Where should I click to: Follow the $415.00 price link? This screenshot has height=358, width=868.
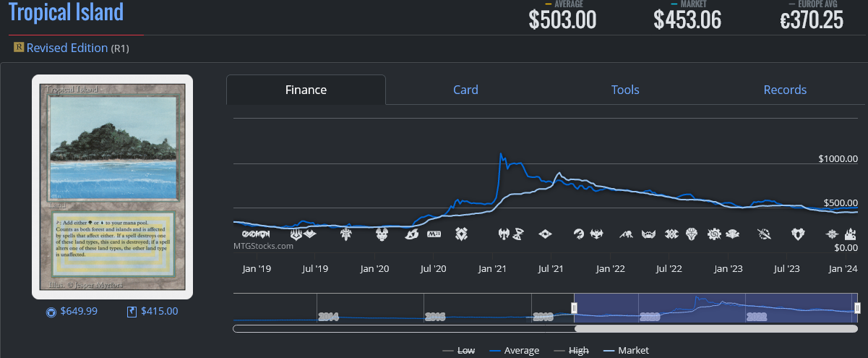(159, 312)
